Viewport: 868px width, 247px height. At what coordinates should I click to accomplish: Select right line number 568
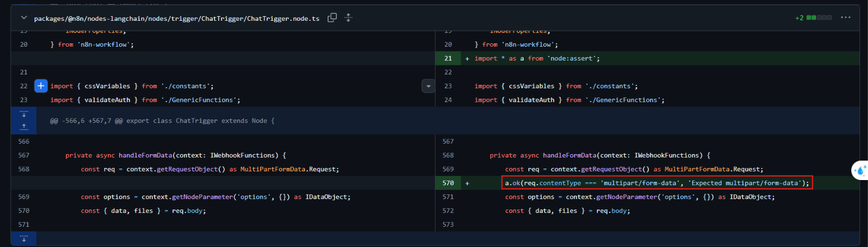coord(448,155)
